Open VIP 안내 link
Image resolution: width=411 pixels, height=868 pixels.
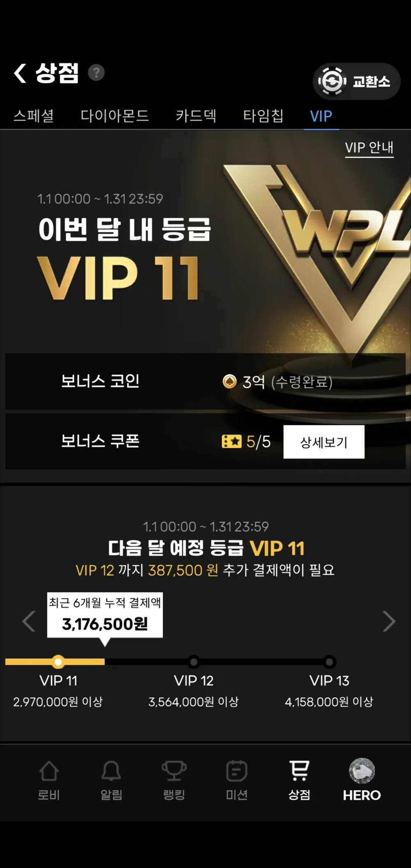click(x=369, y=147)
